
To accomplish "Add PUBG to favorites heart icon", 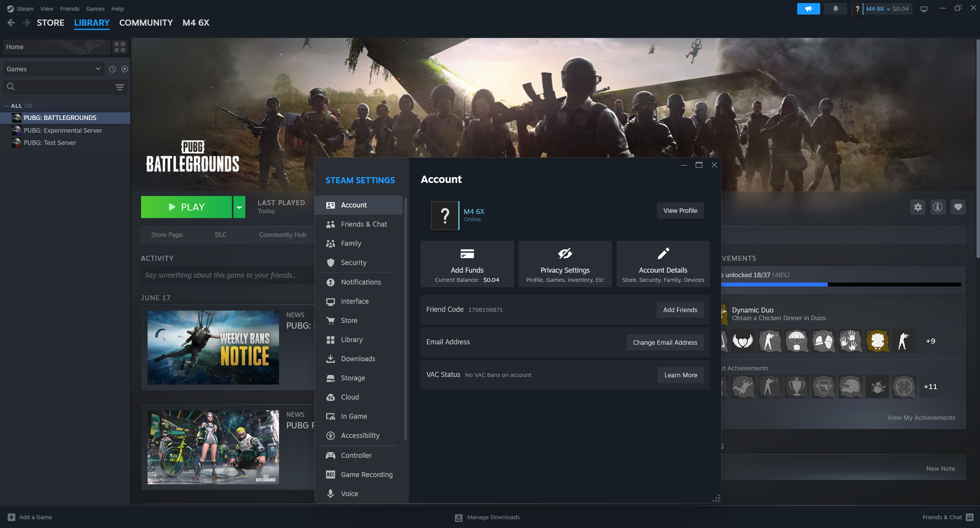I will pyautogui.click(x=958, y=207).
